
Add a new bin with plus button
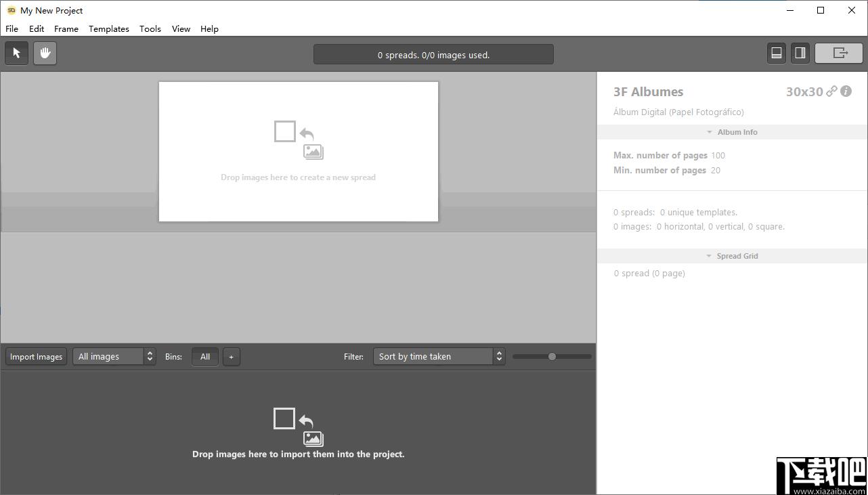(231, 357)
